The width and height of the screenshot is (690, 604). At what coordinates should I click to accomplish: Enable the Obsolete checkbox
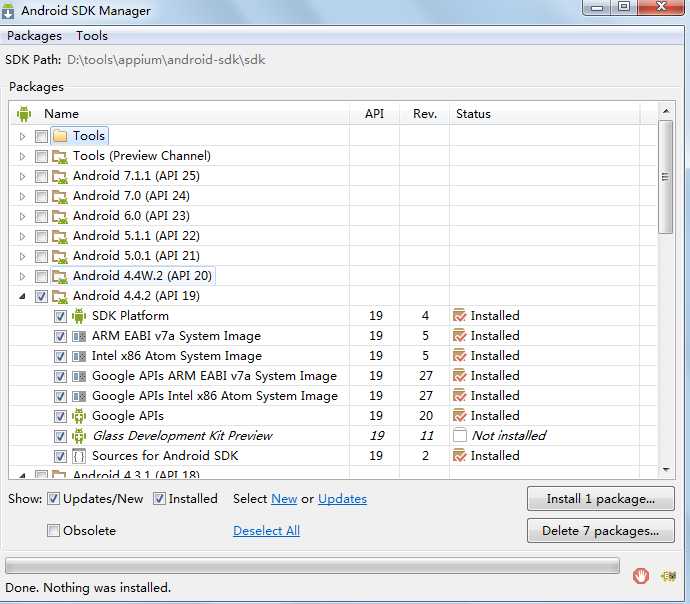(53, 531)
